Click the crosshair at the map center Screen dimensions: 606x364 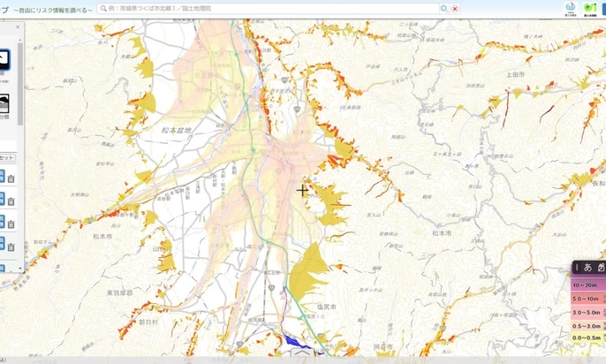coord(302,190)
